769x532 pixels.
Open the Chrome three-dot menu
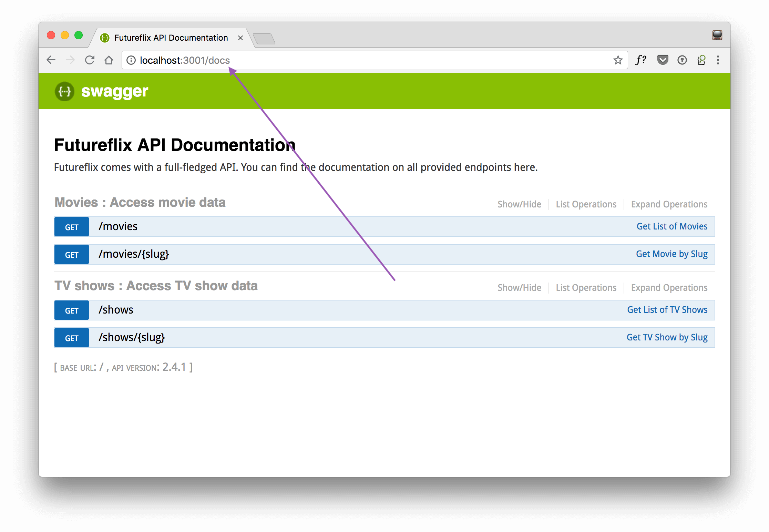pyautogui.click(x=718, y=60)
